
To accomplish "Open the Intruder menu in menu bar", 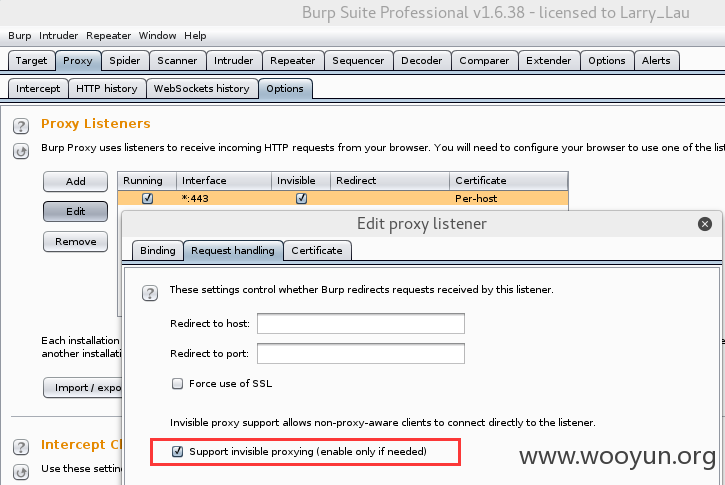I will point(59,36).
